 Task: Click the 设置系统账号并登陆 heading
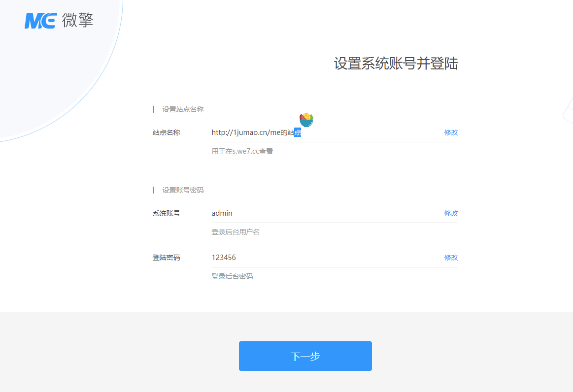point(396,64)
